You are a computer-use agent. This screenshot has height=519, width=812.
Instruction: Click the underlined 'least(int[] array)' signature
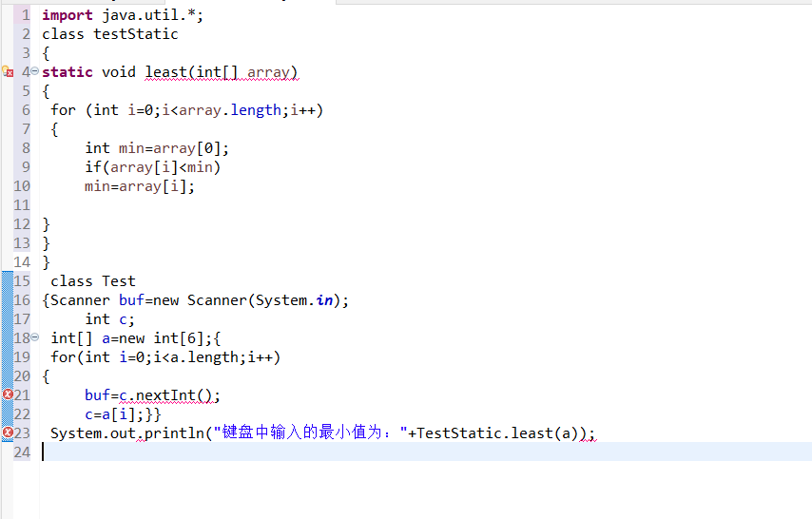222,72
